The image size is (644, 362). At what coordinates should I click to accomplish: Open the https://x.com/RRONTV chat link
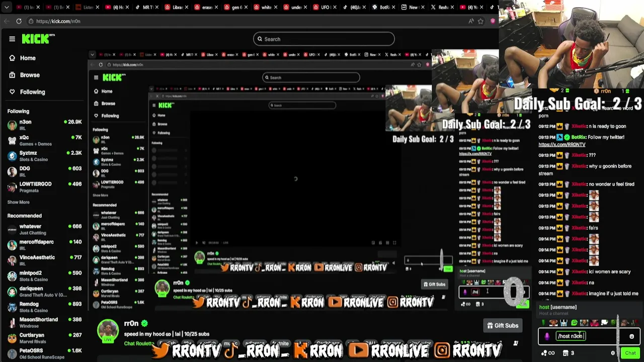561,144
